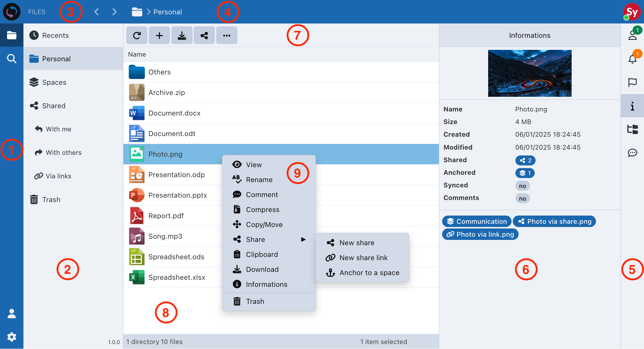Refresh the file list

(x=137, y=35)
